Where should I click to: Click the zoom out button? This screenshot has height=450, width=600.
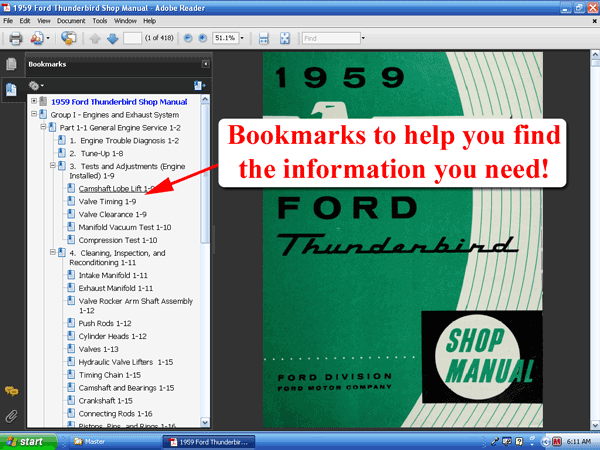point(188,38)
